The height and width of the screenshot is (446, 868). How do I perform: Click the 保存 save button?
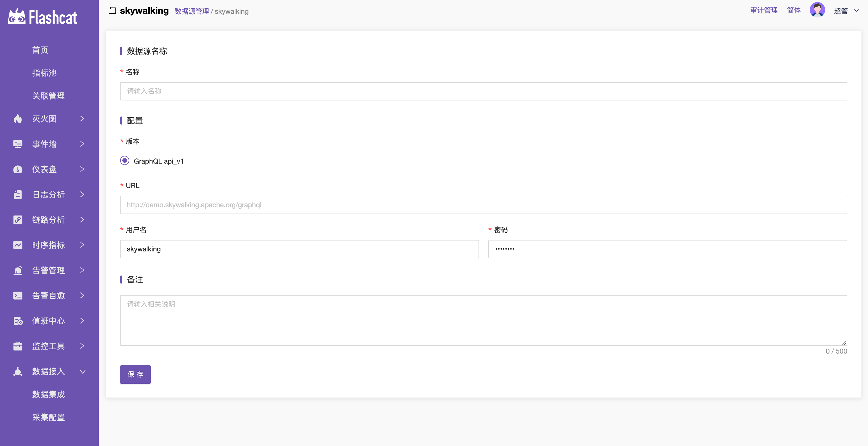(x=135, y=374)
